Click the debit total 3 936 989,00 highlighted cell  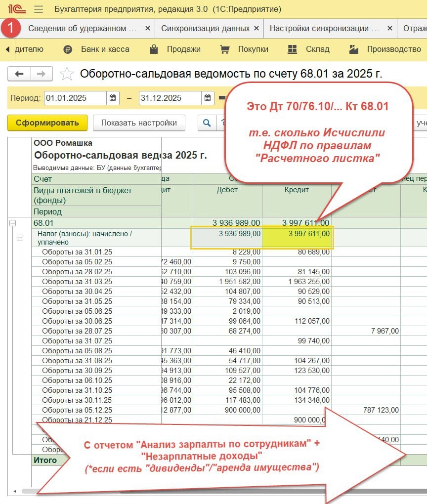click(x=227, y=238)
